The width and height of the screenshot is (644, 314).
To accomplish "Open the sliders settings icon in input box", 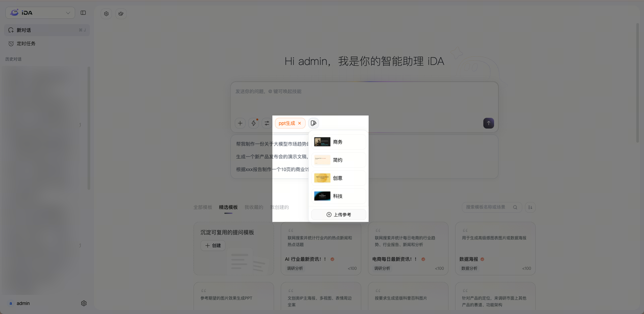I will coord(267,123).
